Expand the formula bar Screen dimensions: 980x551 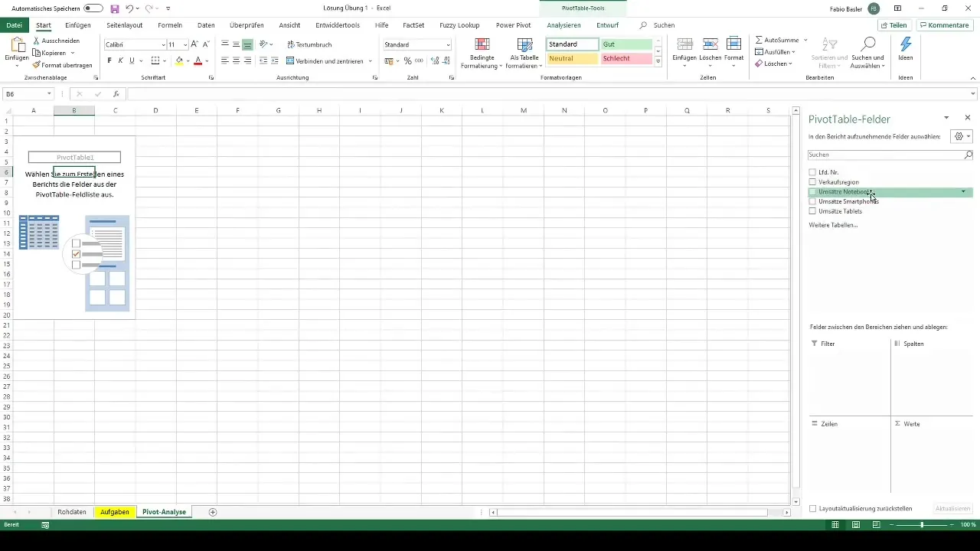973,94
